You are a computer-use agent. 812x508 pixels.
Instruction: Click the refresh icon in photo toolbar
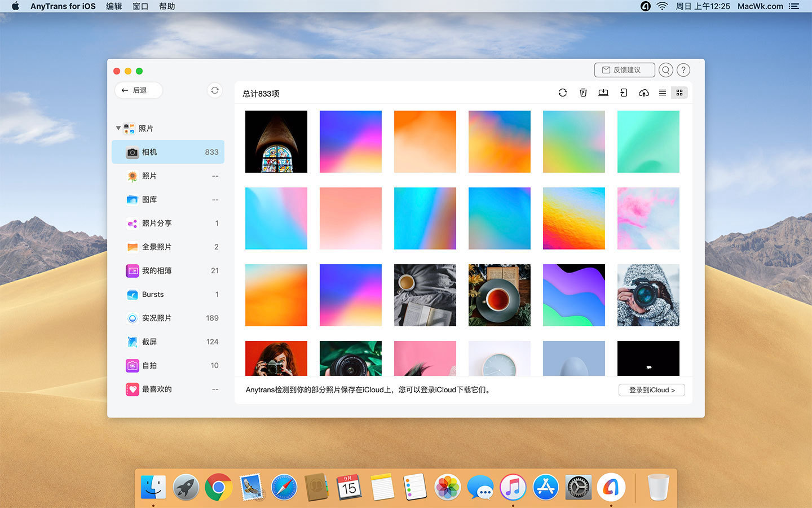point(562,93)
